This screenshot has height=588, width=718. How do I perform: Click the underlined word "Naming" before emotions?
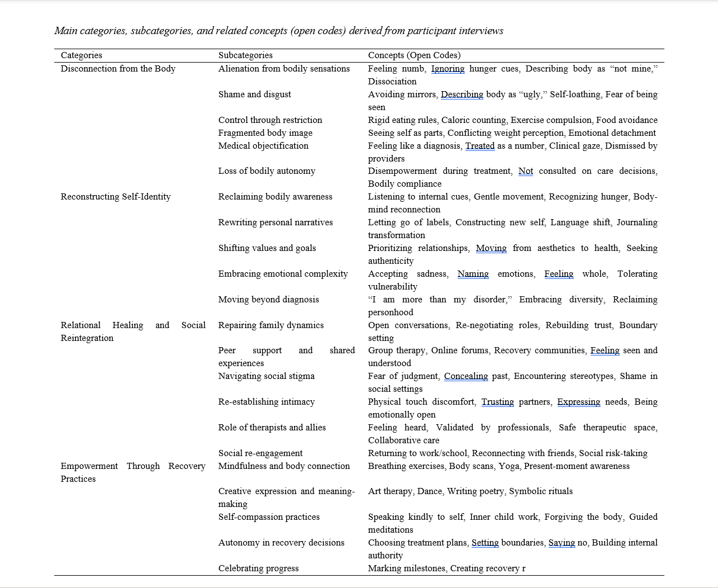pyautogui.click(x=473, y=274)
